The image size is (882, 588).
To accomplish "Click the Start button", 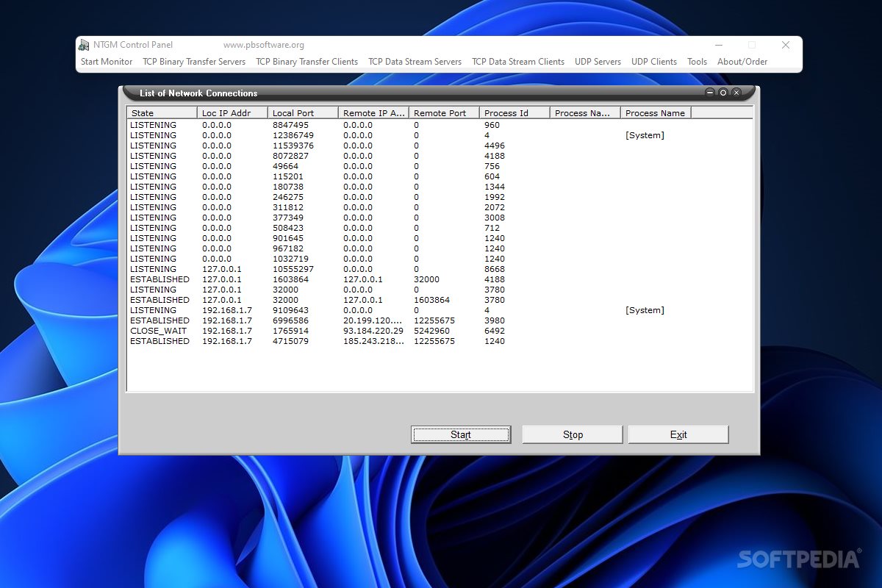I will (461, 434).
